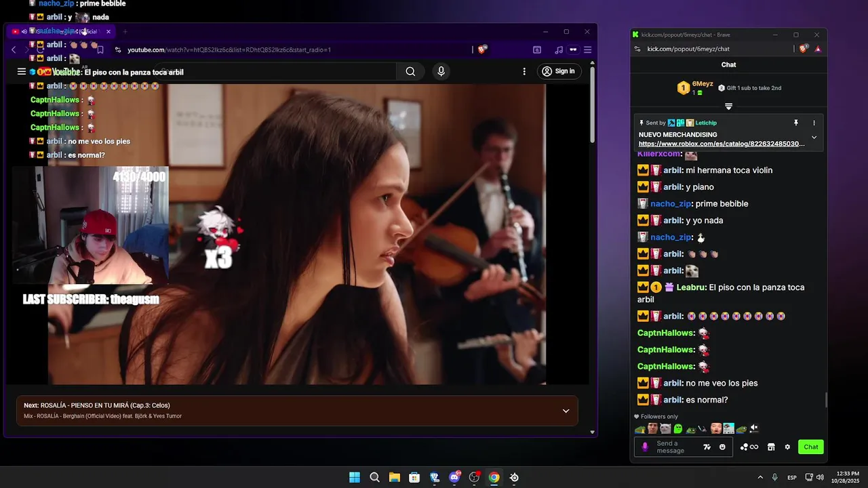Click the Kick chat address bar URL
The height and width of the screenshot is (488, 868).
pos(688,49)
